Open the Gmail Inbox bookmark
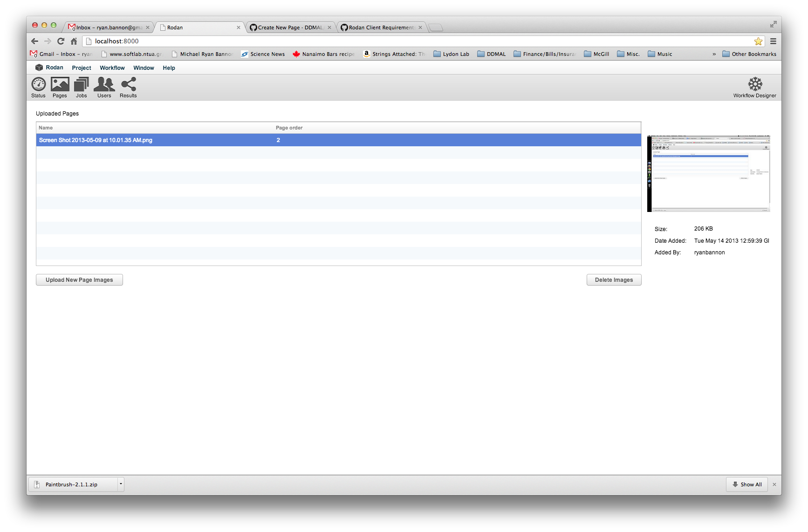808x532 pixels. (x=61, y=54)
